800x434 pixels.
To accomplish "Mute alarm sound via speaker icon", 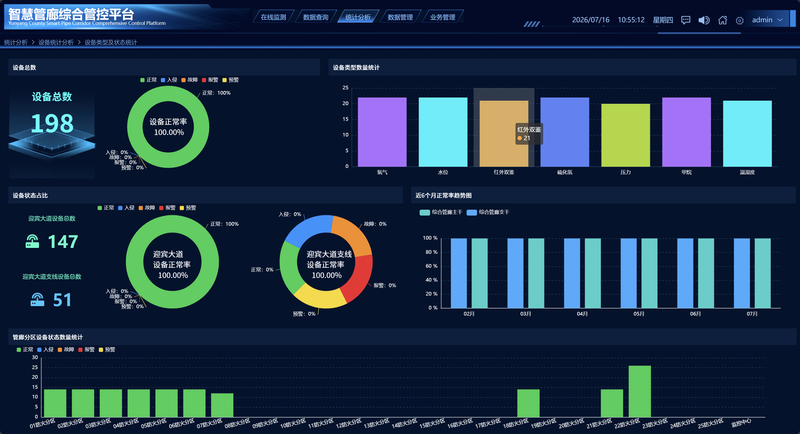I will [x=704, y=20].
